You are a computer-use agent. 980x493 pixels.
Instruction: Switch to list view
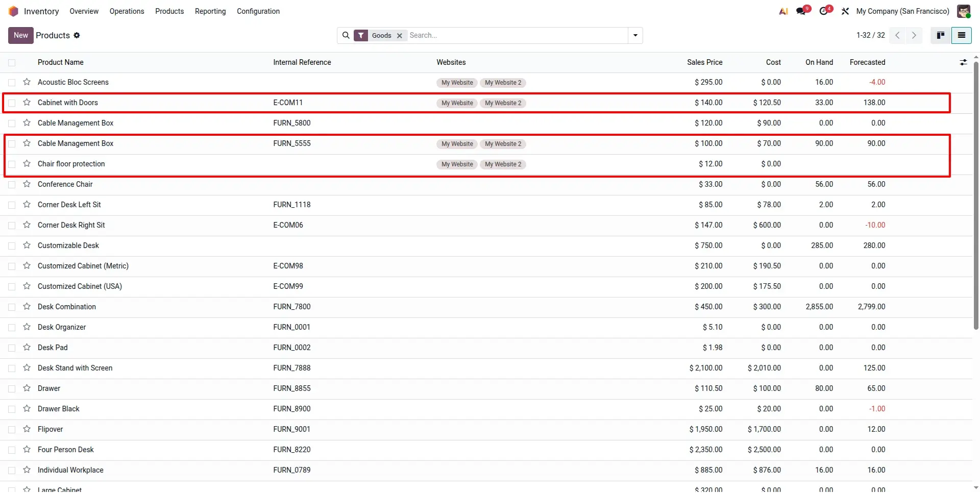(x=962, y=35)
